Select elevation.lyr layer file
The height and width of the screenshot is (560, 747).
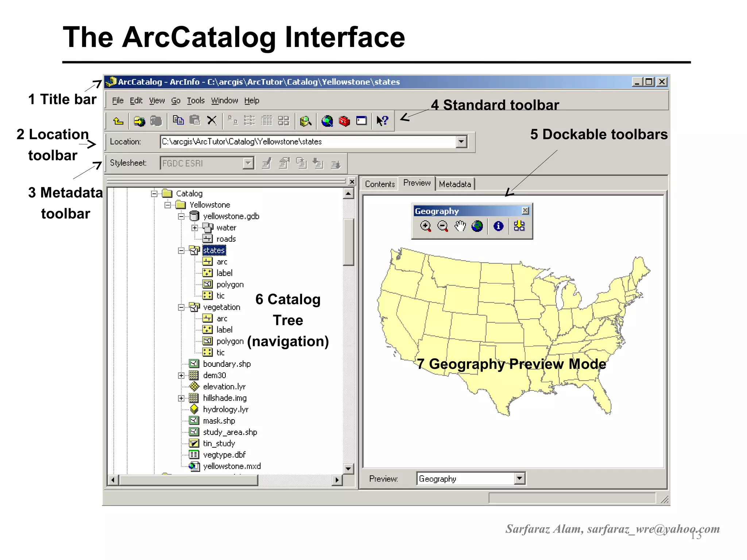224,387
